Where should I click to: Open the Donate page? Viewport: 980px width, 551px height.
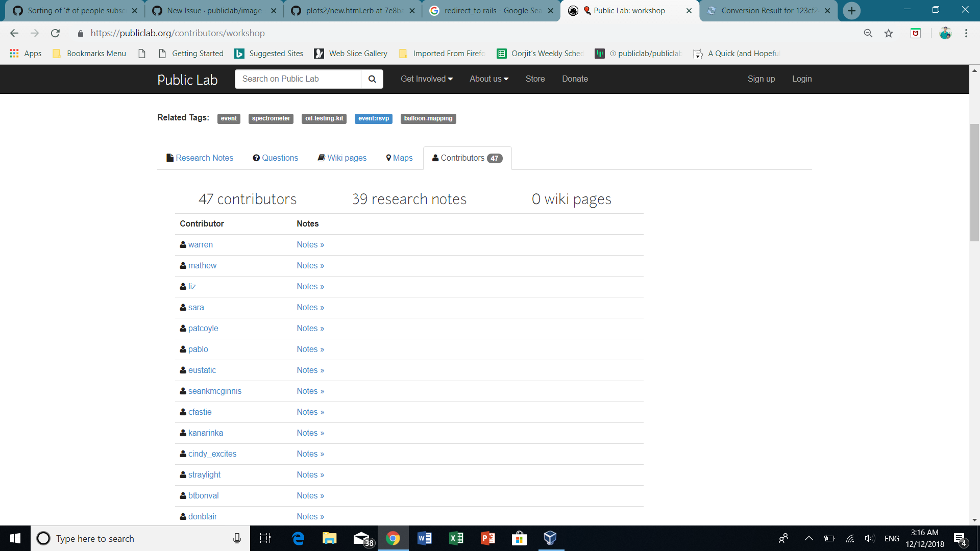coord(575,79)
